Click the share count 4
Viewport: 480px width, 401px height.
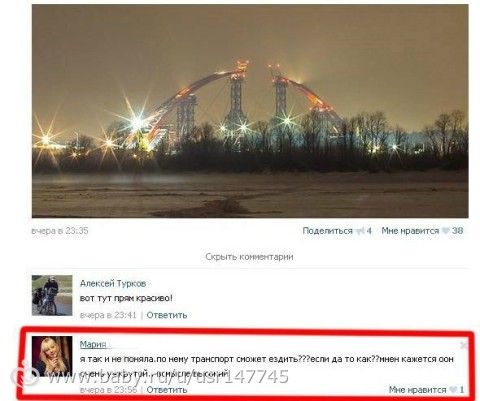(369, 231)
